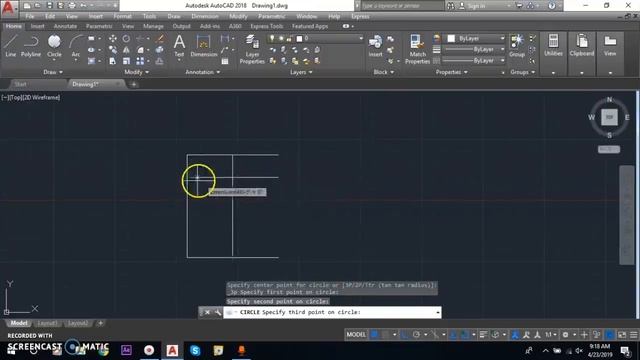Viewport: 640px width, 360px height.
Task: Click the Customize wrench icon in command line
Action: point(218,312)
